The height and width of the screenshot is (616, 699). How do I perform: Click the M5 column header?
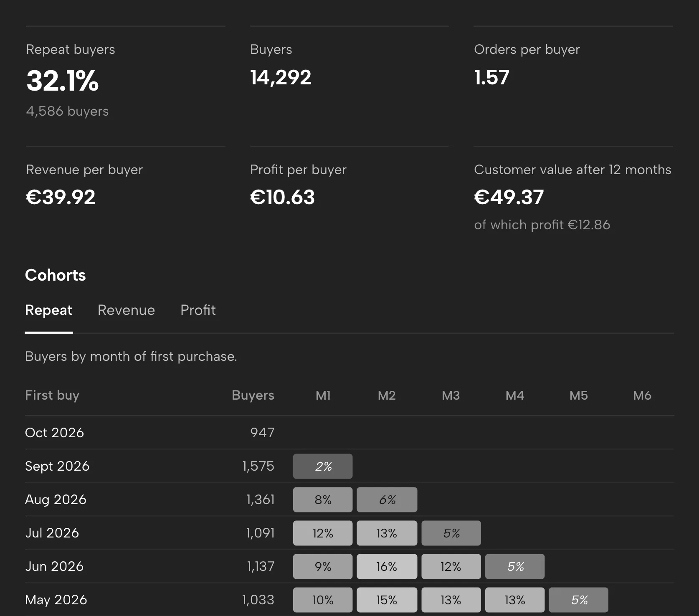click(579, 395)
